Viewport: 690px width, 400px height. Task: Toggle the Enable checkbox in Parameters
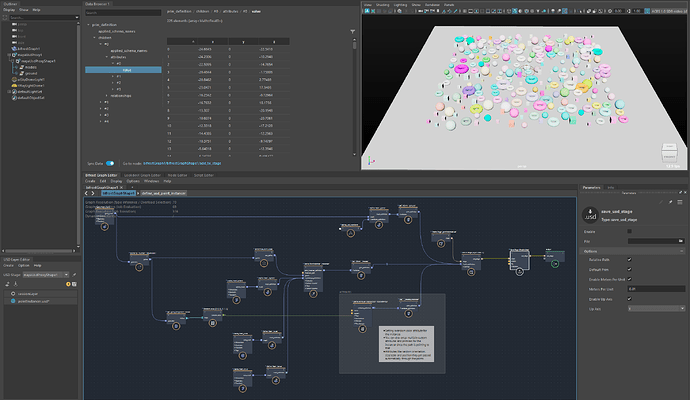[x=629, y=231]
